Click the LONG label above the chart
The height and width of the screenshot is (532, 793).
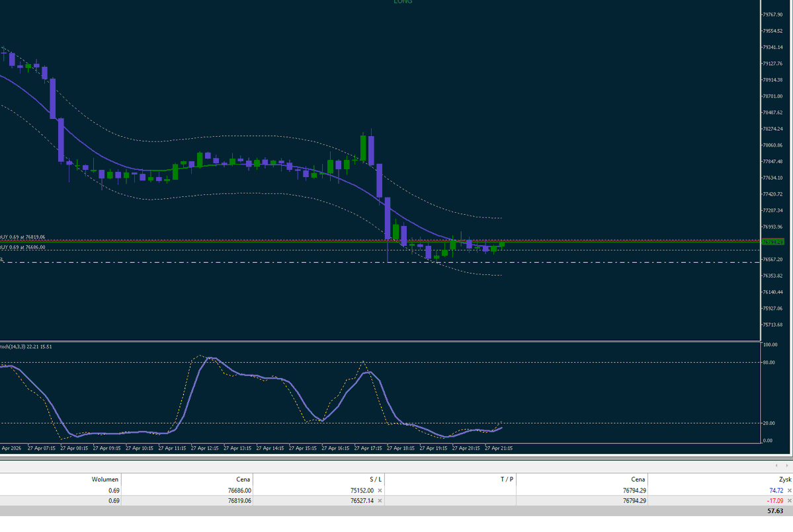(403, 3)
